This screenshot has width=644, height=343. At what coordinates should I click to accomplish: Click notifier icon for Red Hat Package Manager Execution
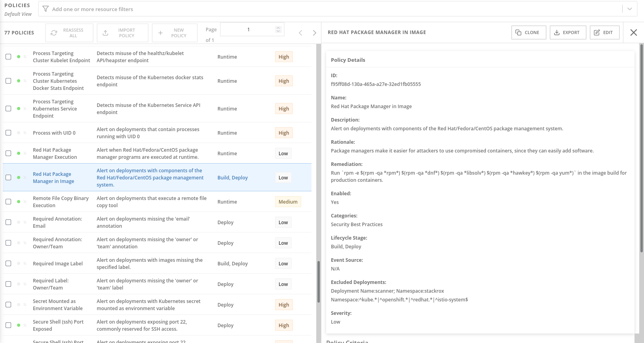[25, 153]
